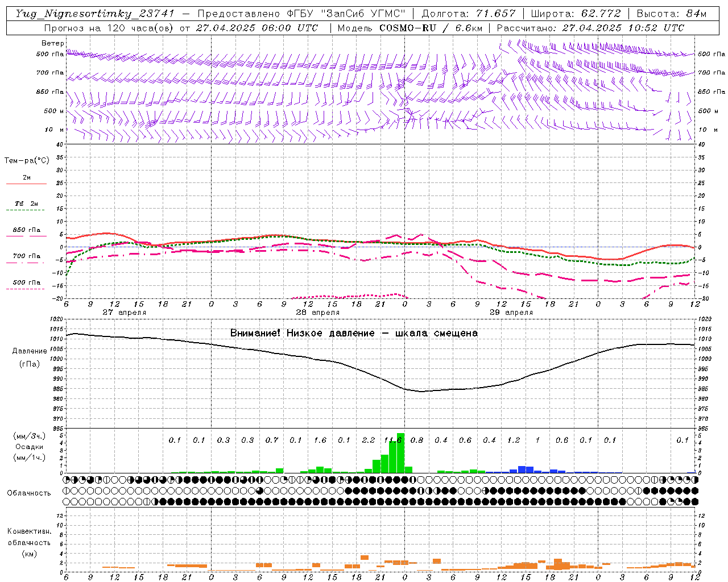Select the 'Широта: 62.772' header value
Image resolution: width=728 pixels, height=582 pixels.
pyautogui.click(x=576, y=14)
